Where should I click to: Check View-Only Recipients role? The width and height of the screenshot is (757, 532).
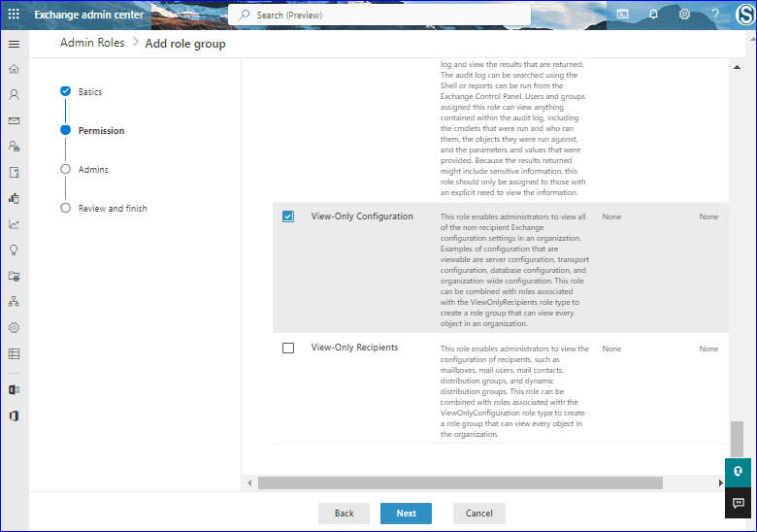pyautogui.click(x=288, y=349)
